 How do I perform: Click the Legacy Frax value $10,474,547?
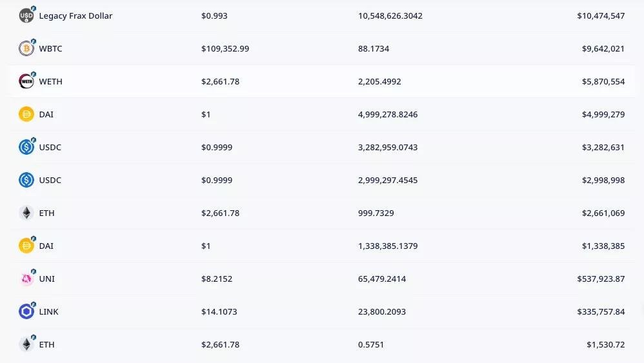tap(601, 15)
